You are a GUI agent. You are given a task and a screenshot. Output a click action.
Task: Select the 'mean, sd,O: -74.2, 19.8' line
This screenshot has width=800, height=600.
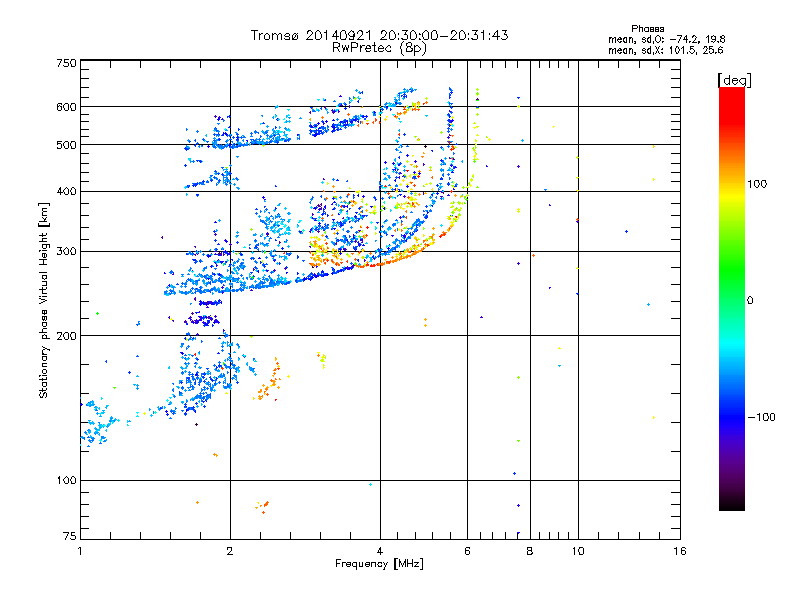(666, 39)
